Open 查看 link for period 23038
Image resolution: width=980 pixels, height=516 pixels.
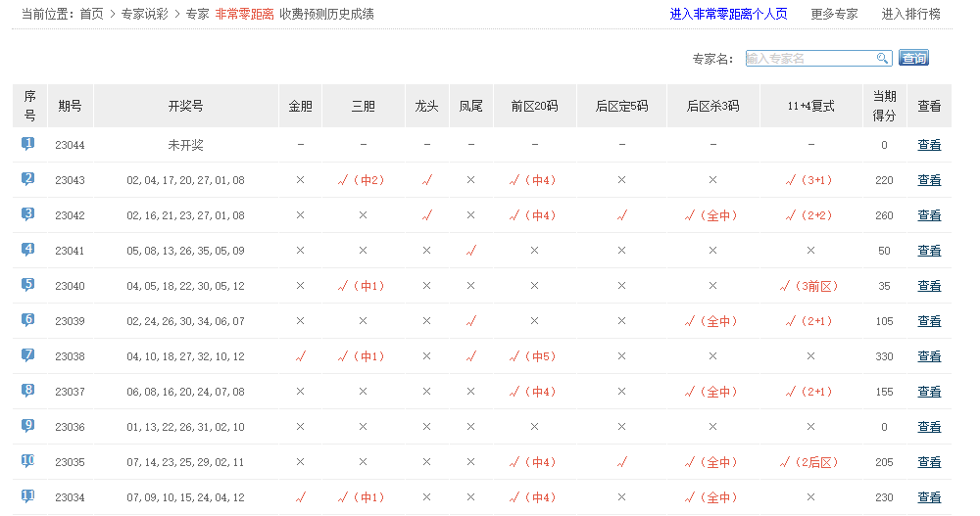point(929,356)
